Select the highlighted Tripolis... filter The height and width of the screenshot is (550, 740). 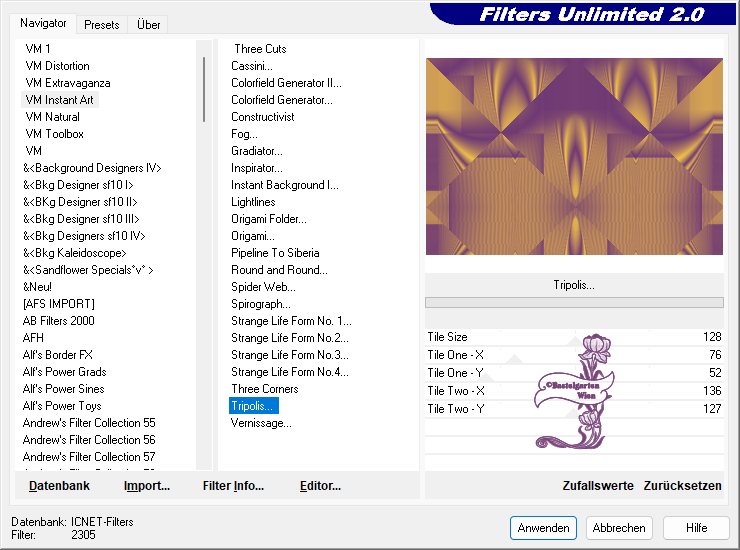coord(253,406)
